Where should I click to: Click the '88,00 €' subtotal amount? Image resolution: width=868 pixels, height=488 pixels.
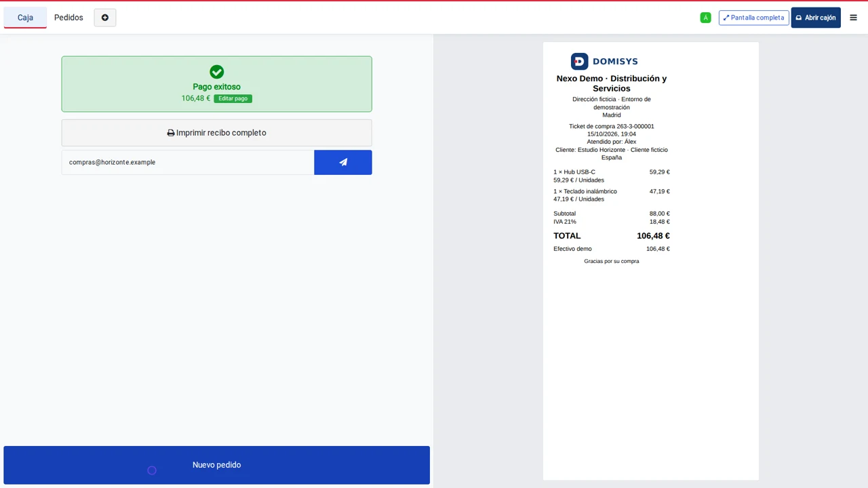(659, 213)
